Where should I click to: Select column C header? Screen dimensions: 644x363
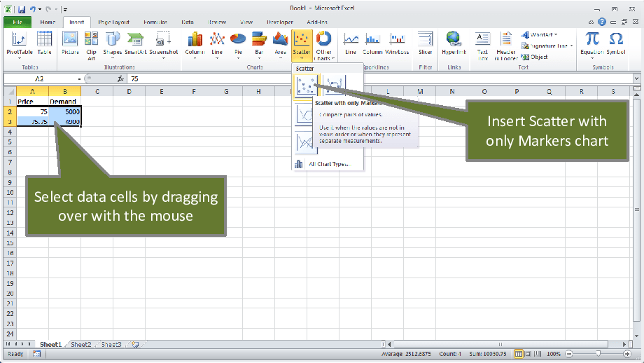97,91
